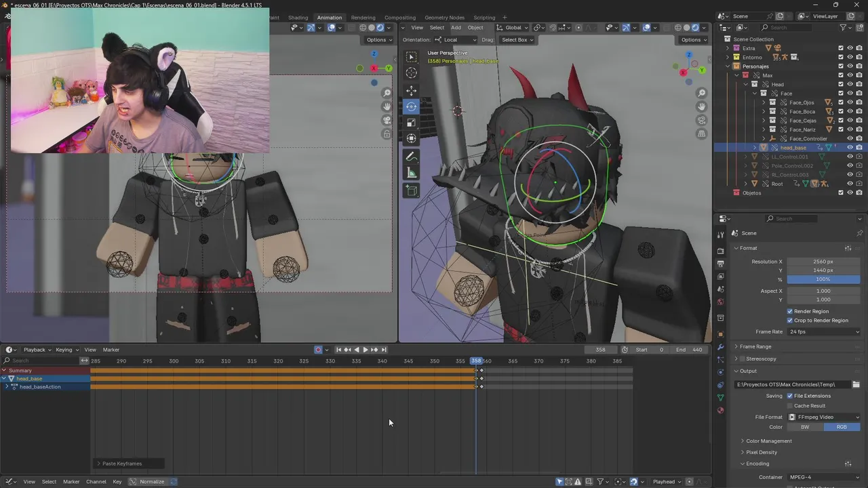Activate the Transform tool in the right viewport
868x488 pixels.
coord(411,138)
